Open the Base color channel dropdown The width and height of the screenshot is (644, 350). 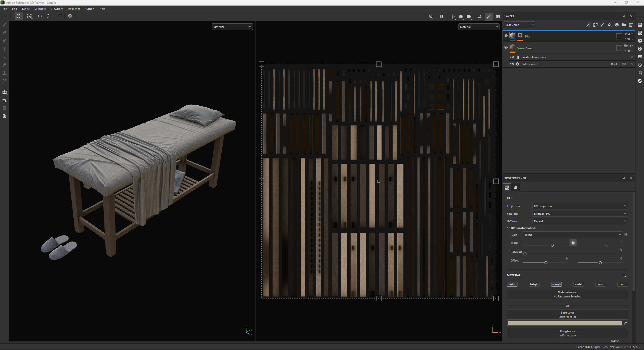[x=519, y=25]
